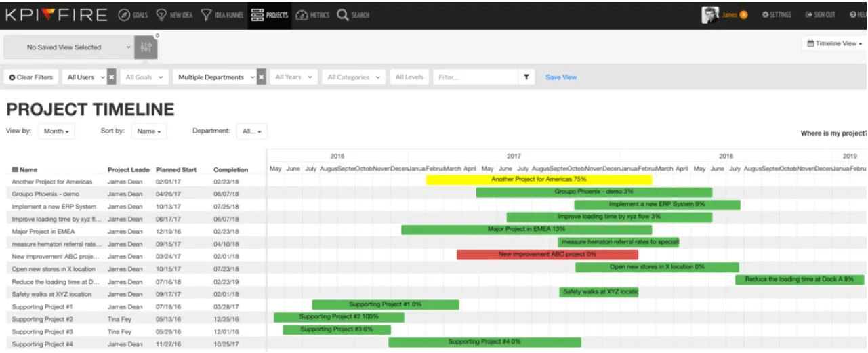Click the funnel filter icon next to Filter box
Image resolution: width=868 pixels, height=353 pixels.
click(526, 77)
